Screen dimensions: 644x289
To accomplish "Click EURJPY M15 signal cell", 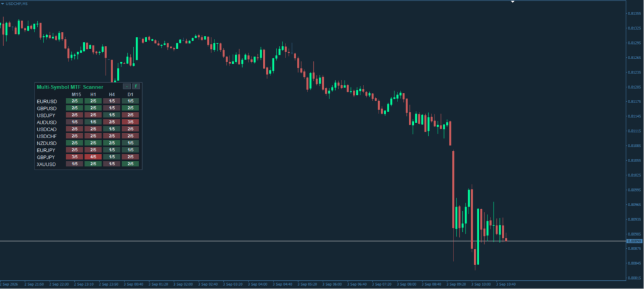I will pos(74,150).
